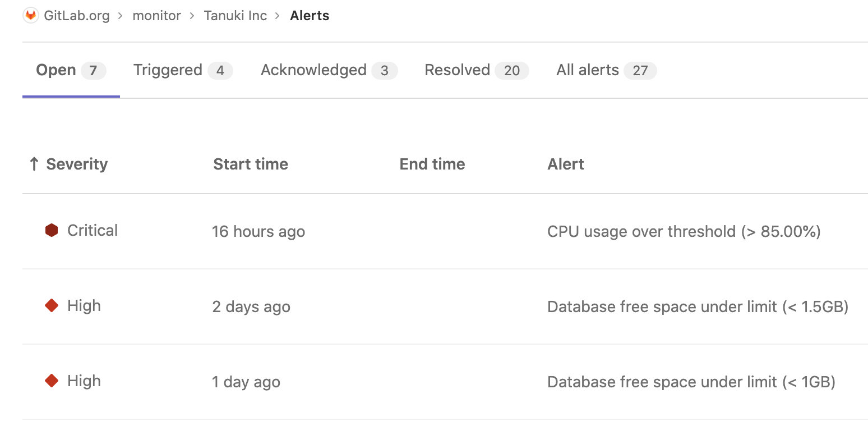Open the GitLab.org breadcrumb link

point(76,15)
